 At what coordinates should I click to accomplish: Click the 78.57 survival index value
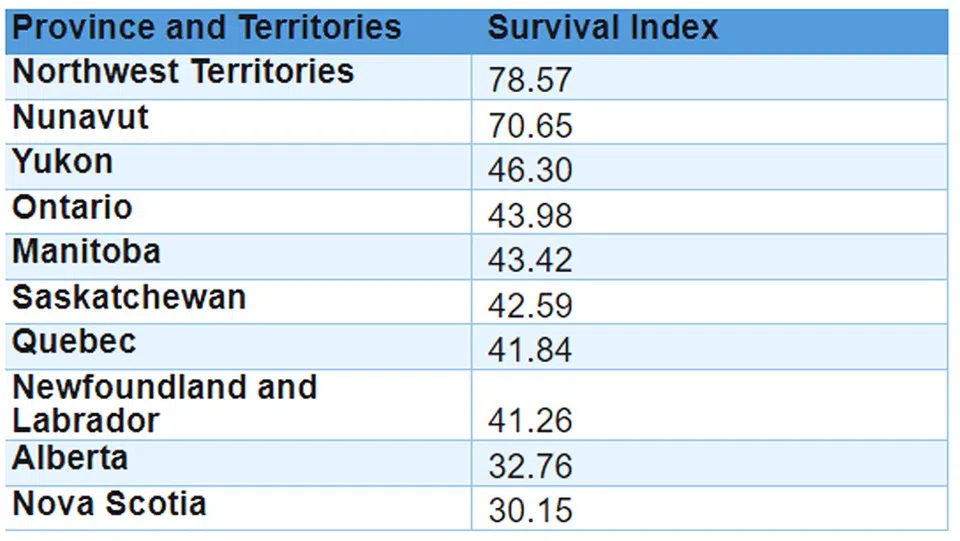point(530,81)
